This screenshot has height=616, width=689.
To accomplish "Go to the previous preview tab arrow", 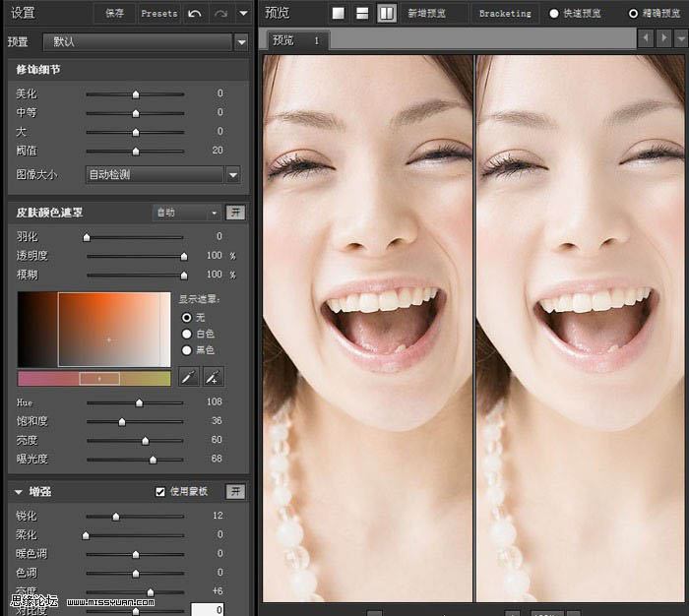I will (646, 38).
